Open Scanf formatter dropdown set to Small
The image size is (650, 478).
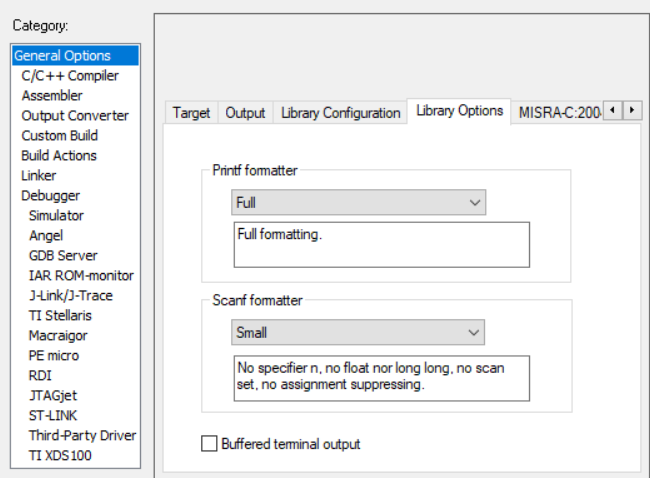click(x=358, y=332)
